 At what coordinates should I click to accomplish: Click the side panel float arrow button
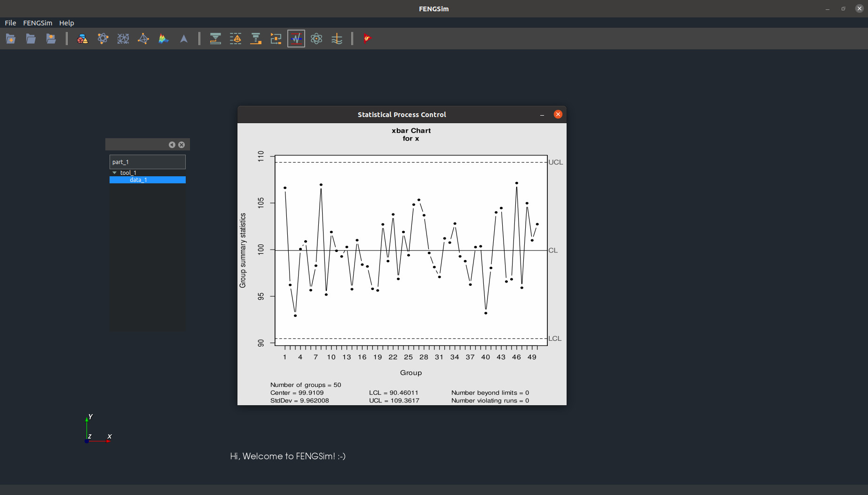pos(172,145)
